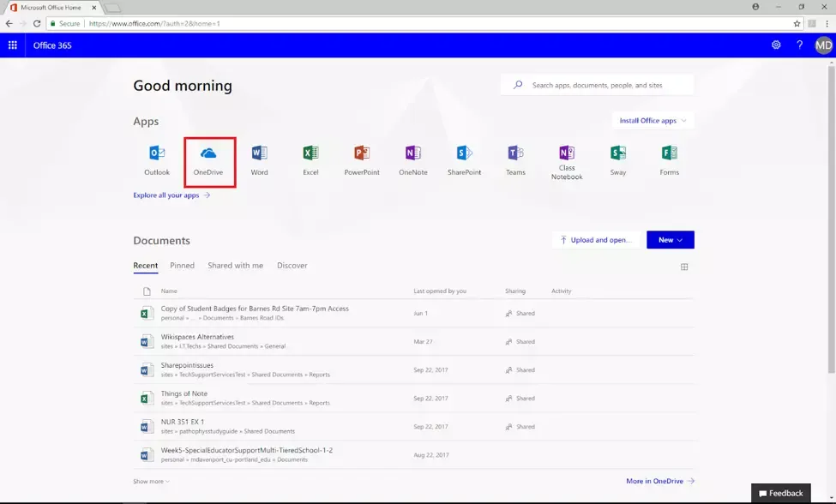Open the Shared with me tab
Image resolution: width=836 pixels, height=504 pixels.
(235, 266)
